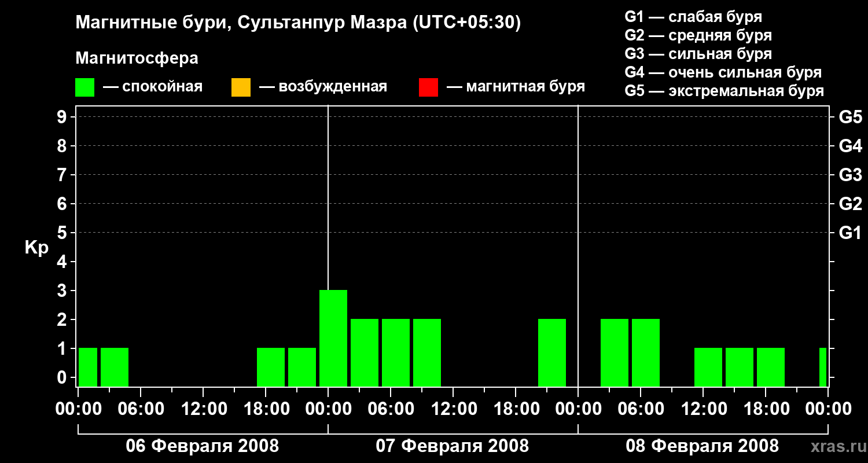Click the '0' value on the Kp axis
This screenshot has width=868, height=463.
click(63, 377)
